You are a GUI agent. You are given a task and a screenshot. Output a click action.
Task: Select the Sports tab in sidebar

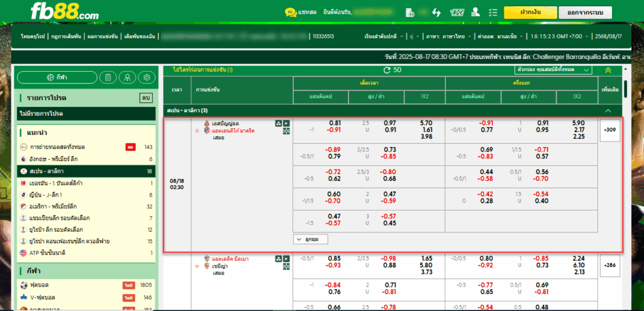(x=57, y=77)
